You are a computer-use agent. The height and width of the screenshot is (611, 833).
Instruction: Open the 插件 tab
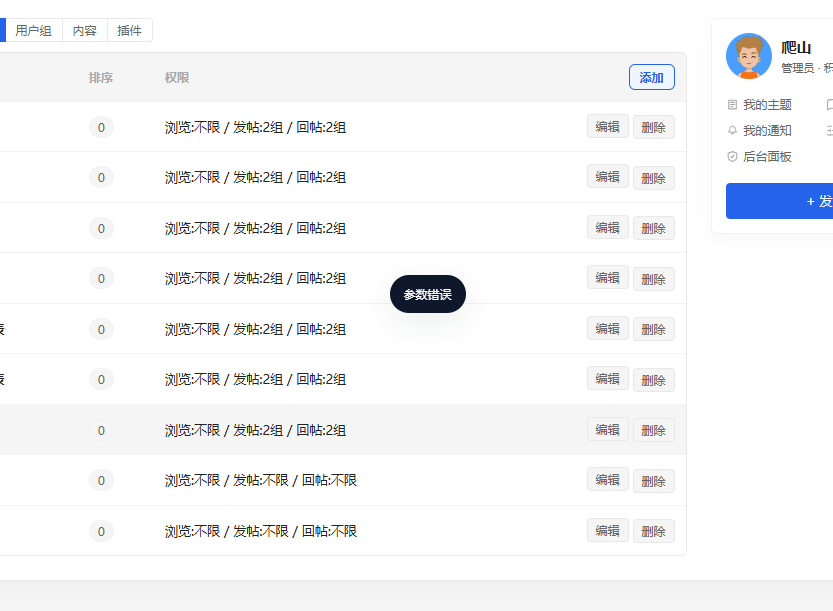[130, 30]
